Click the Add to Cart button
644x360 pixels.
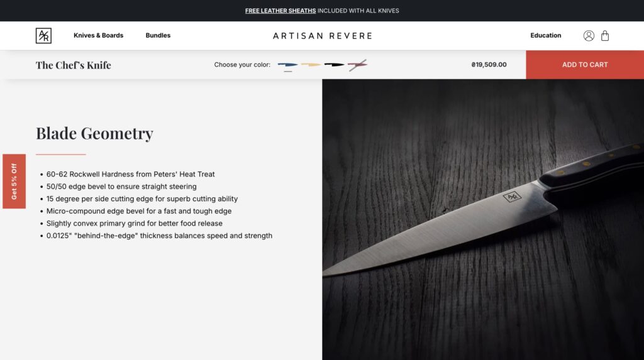(585, 65)
